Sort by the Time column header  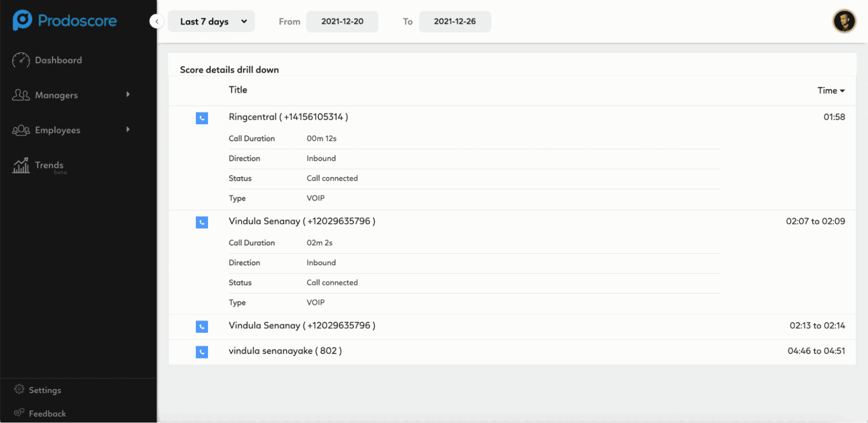pyautogui.click(x=830, y=90)
